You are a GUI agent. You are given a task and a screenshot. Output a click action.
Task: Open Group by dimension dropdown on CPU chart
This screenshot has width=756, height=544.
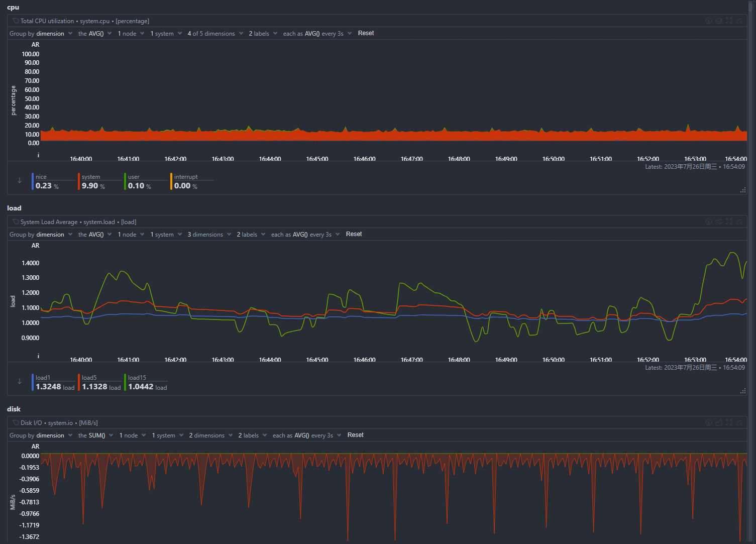tap(41, 34)
